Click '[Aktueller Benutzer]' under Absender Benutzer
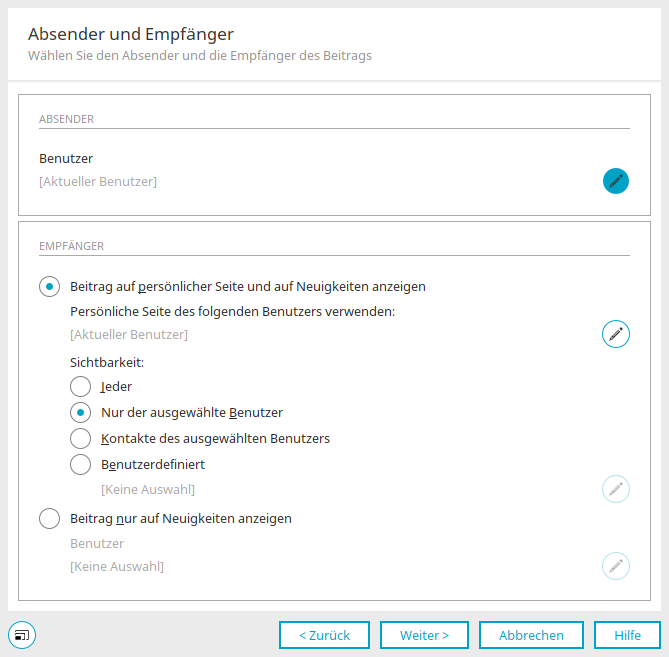This screenshot has width=669, height=657. click(98, 182)
